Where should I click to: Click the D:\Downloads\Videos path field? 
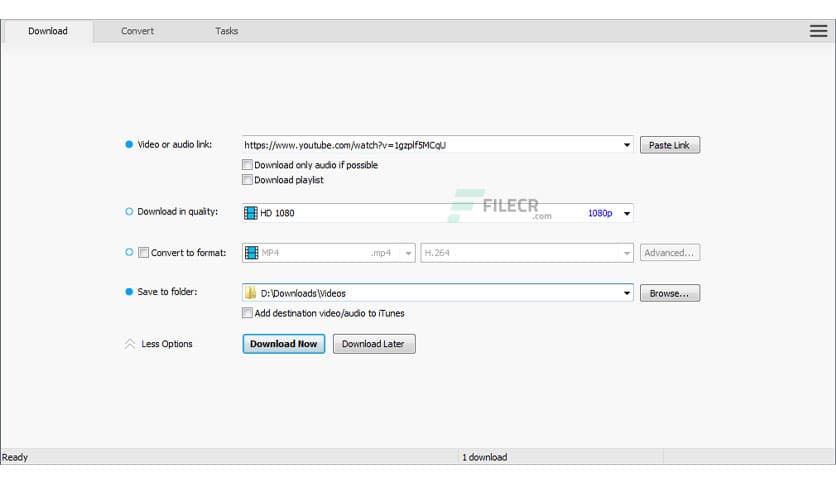pos(437,293)
